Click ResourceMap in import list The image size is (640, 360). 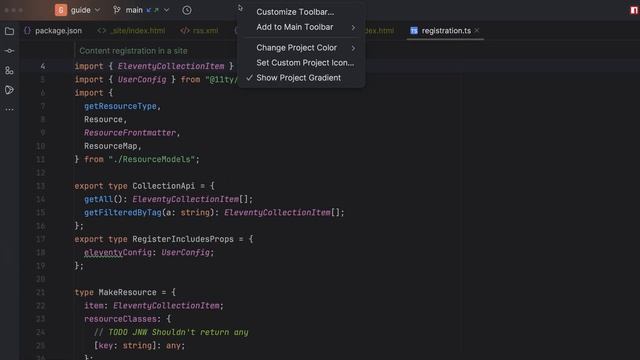point(111,146)
